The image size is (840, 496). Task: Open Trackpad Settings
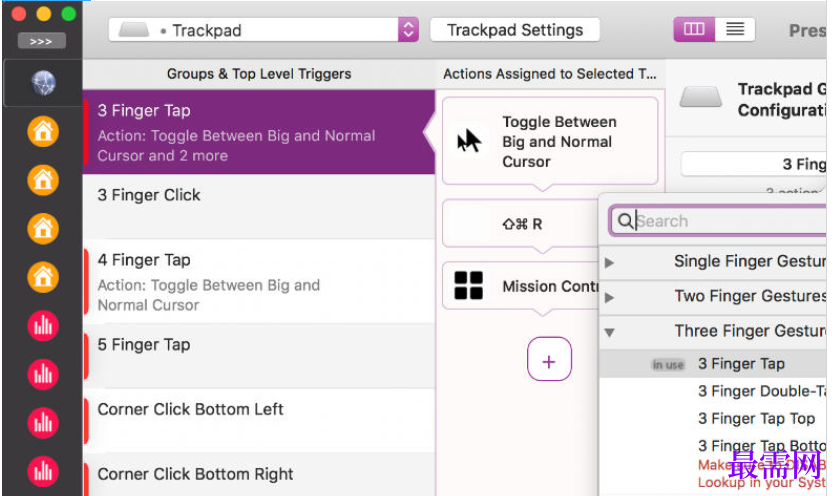pyautogui.click(x=515, y=30)
